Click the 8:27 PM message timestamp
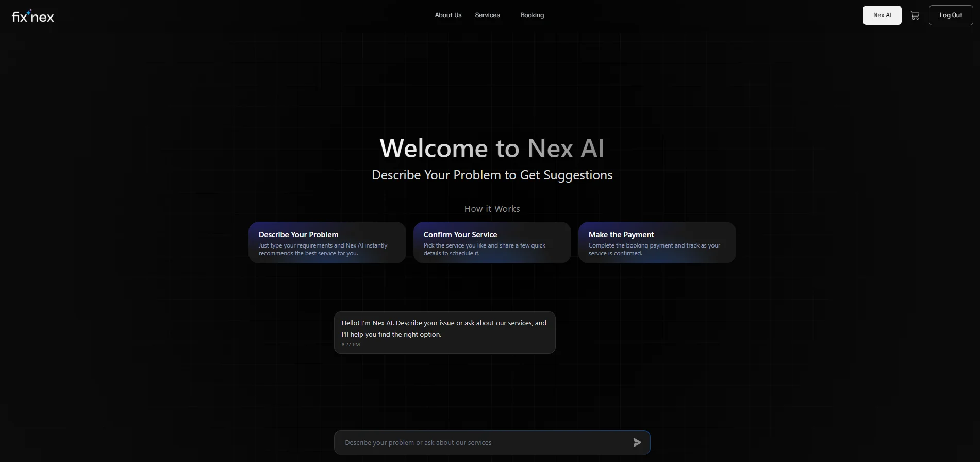 (x=351, y=345)
